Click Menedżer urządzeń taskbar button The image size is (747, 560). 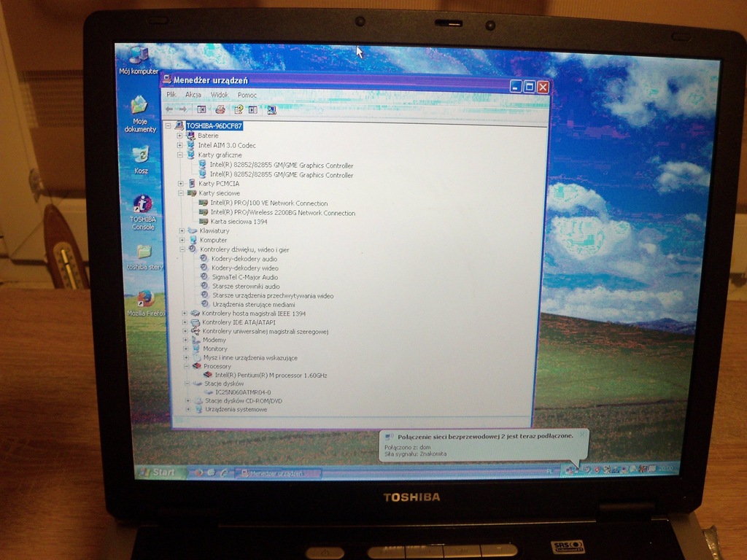pos(278,473)
